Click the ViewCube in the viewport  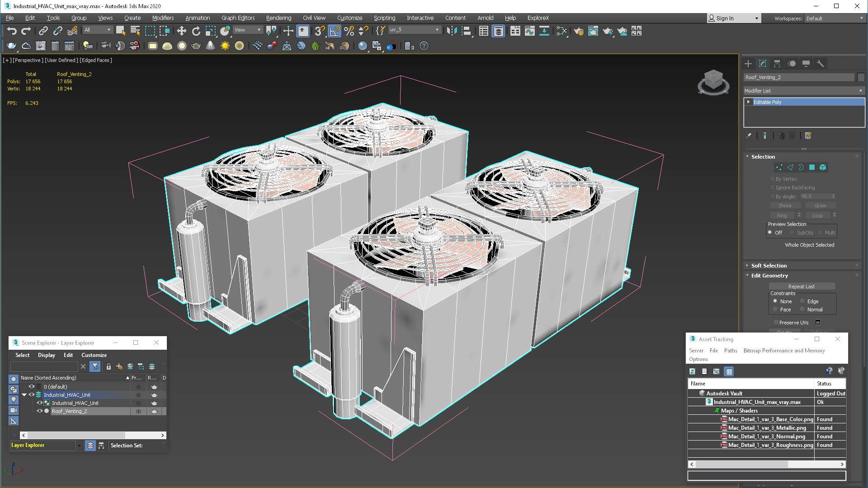coord(713,82)
